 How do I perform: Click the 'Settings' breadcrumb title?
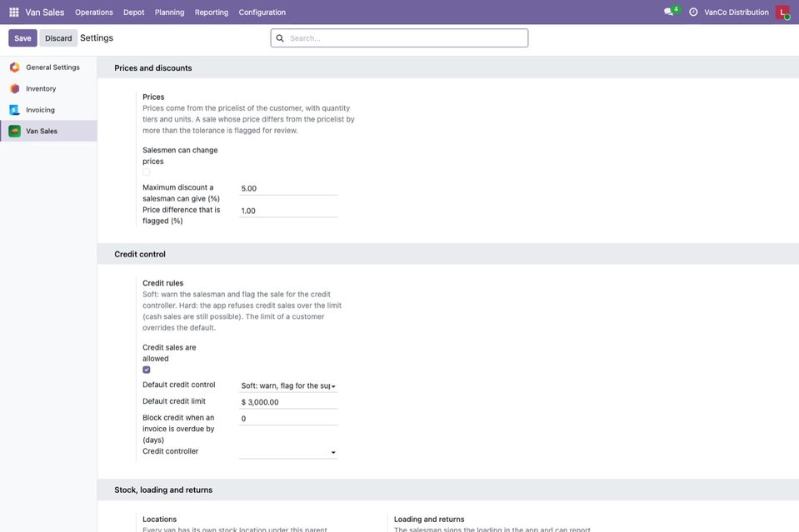click(x=97, y=38)
